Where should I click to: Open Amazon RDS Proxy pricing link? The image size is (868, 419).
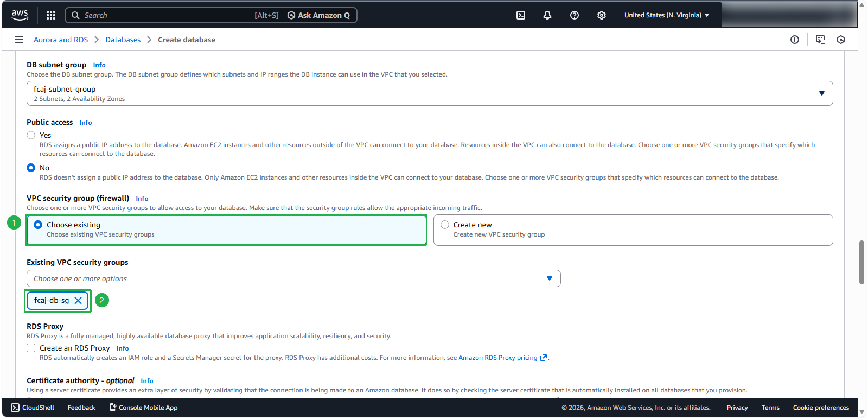pyautogui.click(x=502, y=358)
